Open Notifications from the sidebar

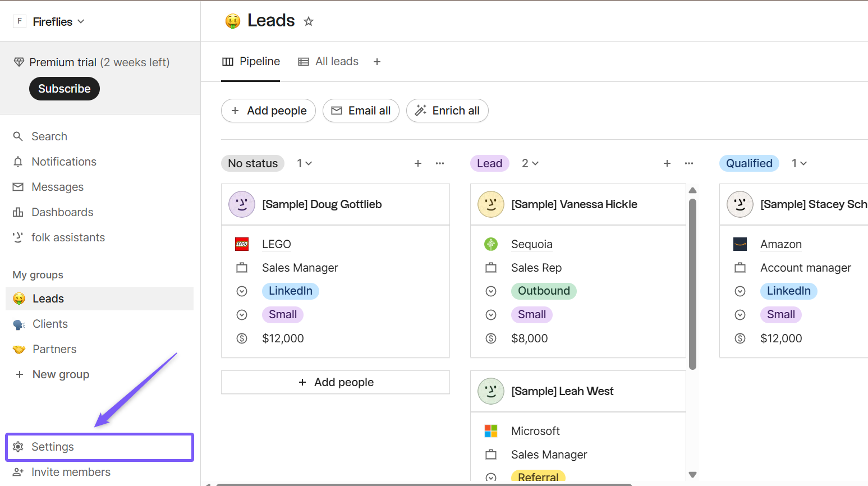click(x=63, y=162)
